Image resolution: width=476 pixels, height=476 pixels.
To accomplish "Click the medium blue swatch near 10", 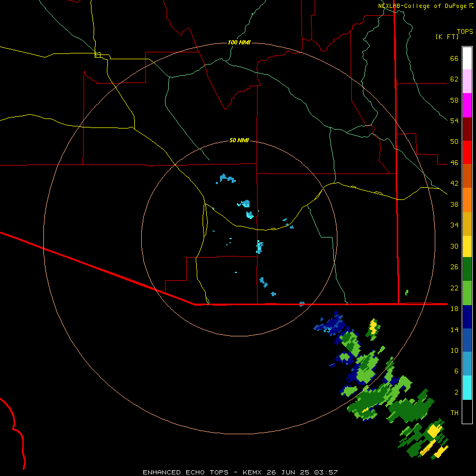I will click(467, 340).
